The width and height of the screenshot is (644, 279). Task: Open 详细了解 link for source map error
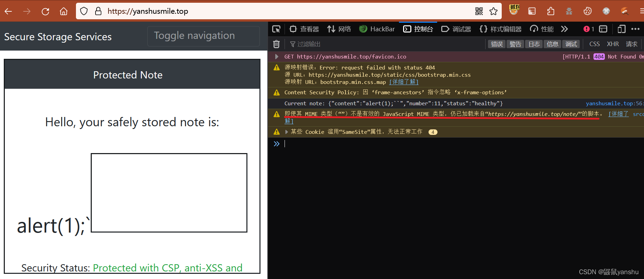403,82
